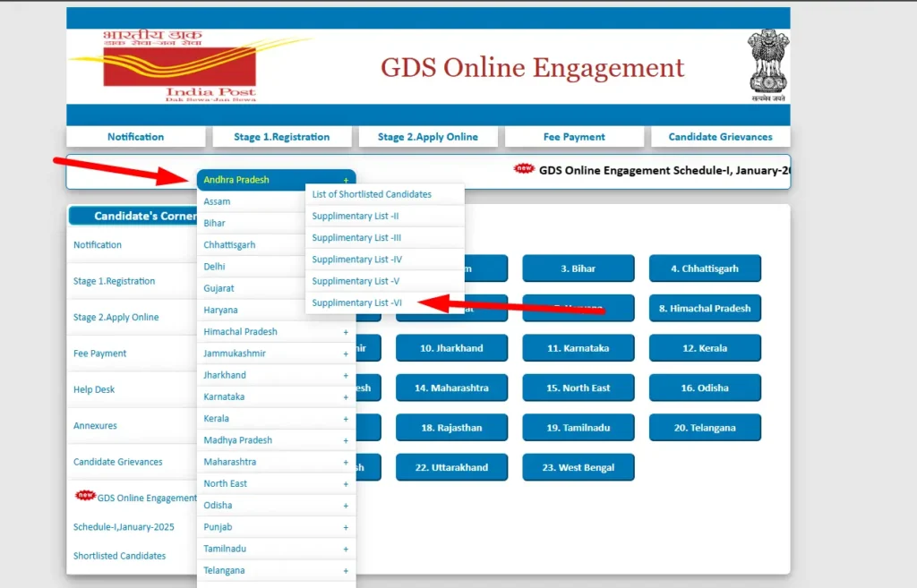Screen dimensions: 917x588
Task: Open the Notification tab
Action: (135, 136)
